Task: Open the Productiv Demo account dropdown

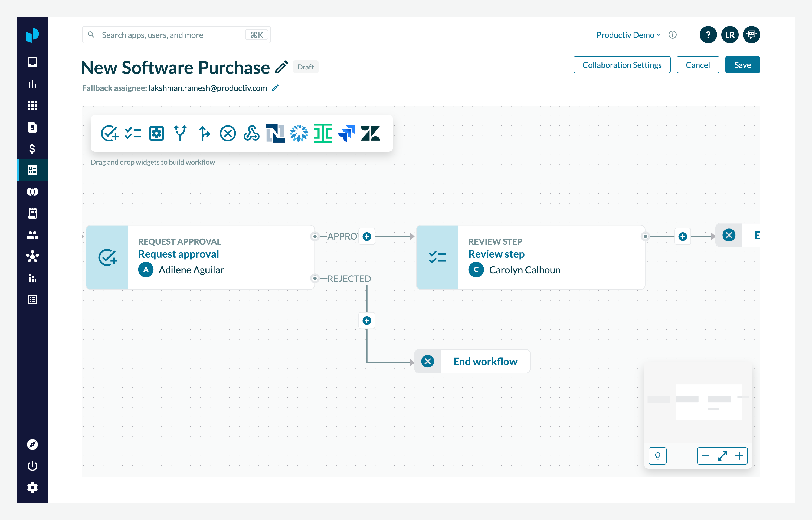Action: pos(628,35)
